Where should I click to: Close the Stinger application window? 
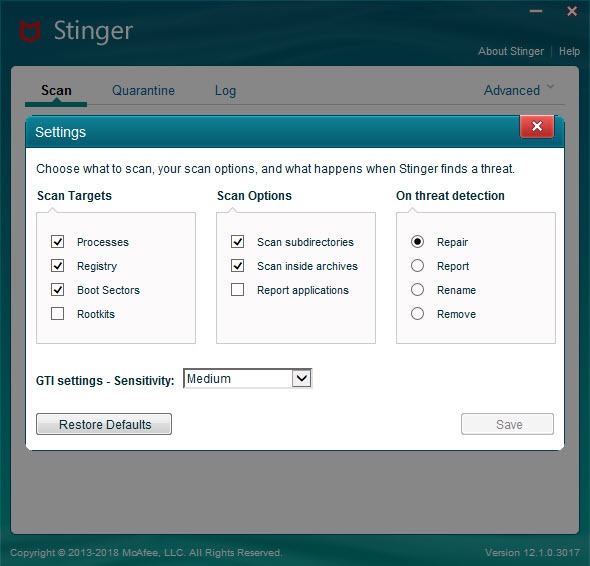572,11
